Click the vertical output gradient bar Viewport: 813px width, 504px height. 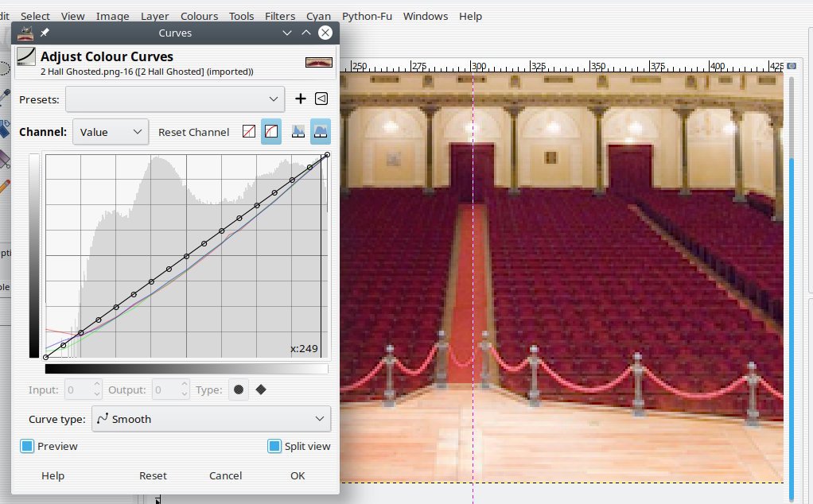click(x=34, y=255)
